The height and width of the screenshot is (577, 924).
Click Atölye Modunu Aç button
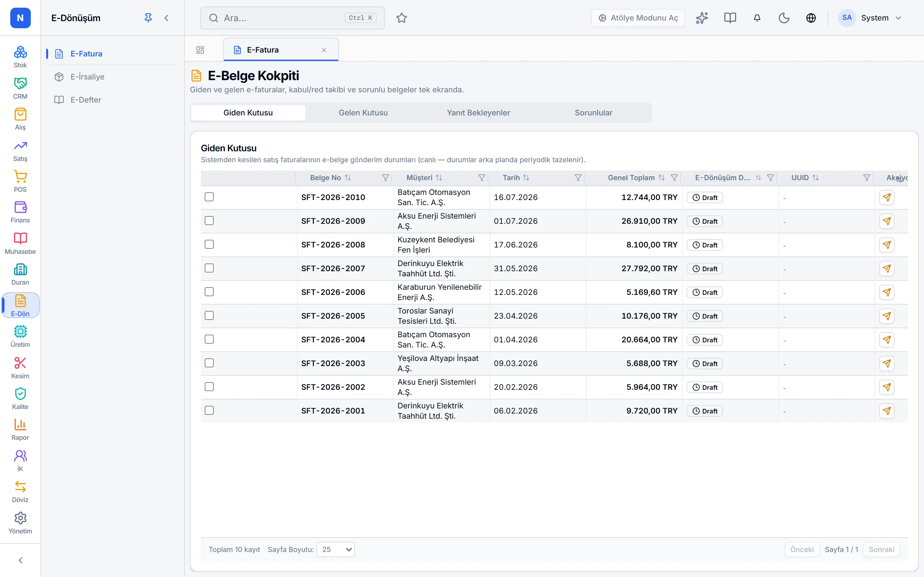point(637,18)
